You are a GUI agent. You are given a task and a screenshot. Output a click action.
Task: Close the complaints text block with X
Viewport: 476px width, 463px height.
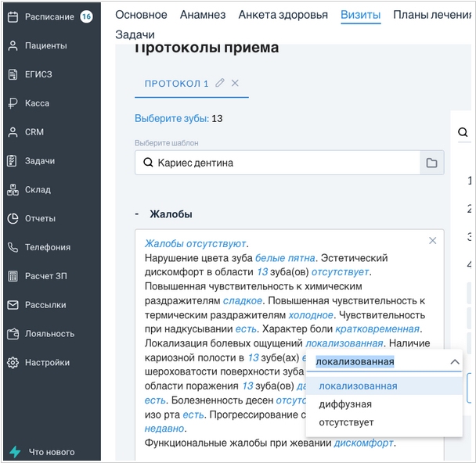[x=432, y=241]
